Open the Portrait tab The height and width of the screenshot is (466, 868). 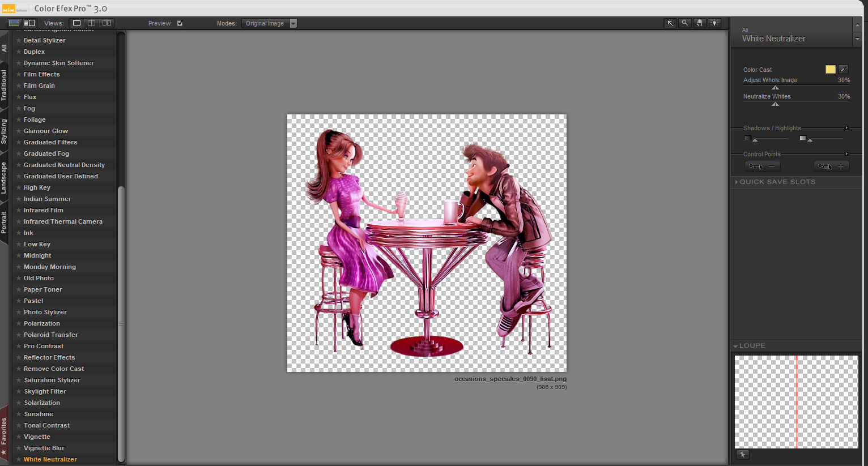pos(5,222)
